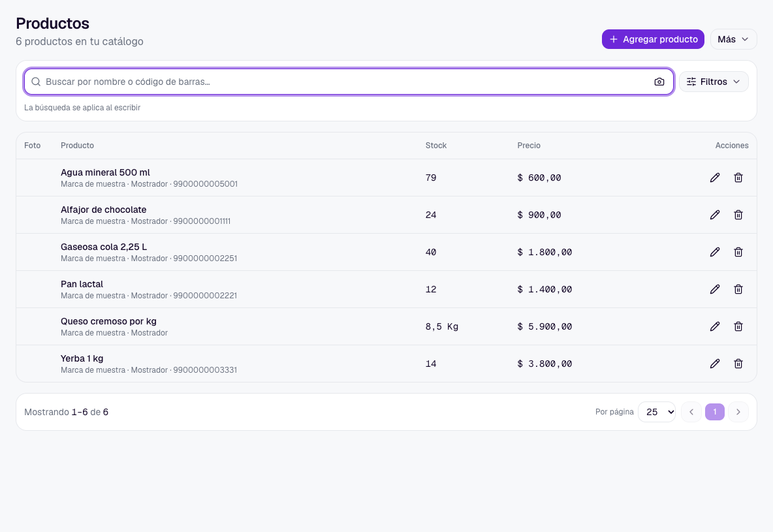Image resolution: width=773 pixels, height=532 pixels.
Task: Open the barcode camera scanner icon
Action: (x=659, y=82)
